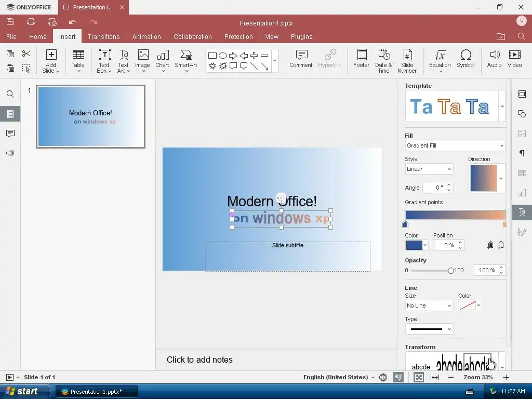The height and width of the screenshot is (399, 532).
Task: Switch to the Collaboration tab
Action: pos(192,37)
